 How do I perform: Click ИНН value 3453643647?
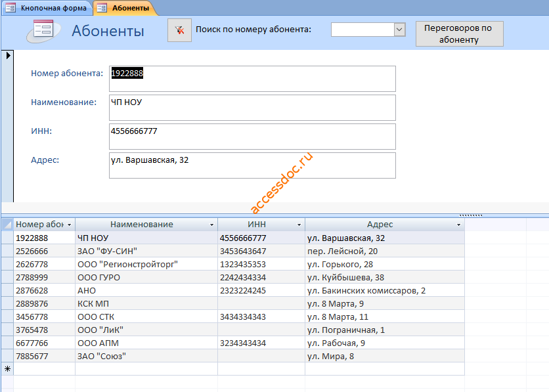pos(261,251)
